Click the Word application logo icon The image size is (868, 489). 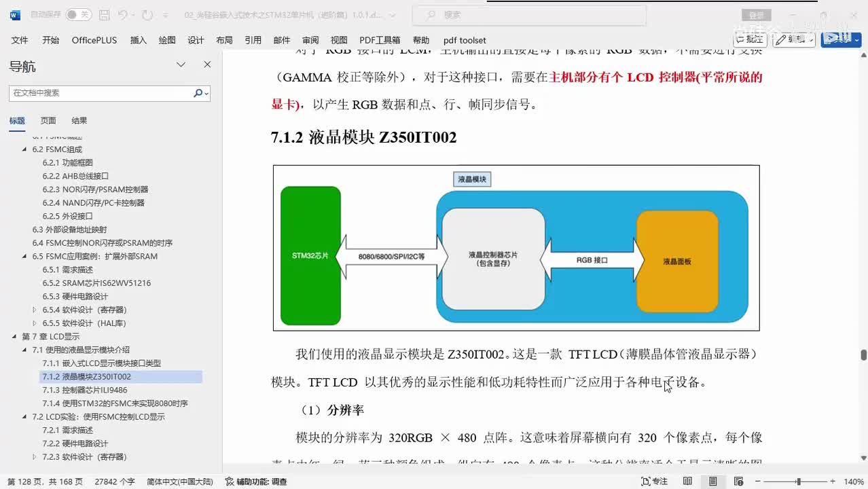coord(16,14)
